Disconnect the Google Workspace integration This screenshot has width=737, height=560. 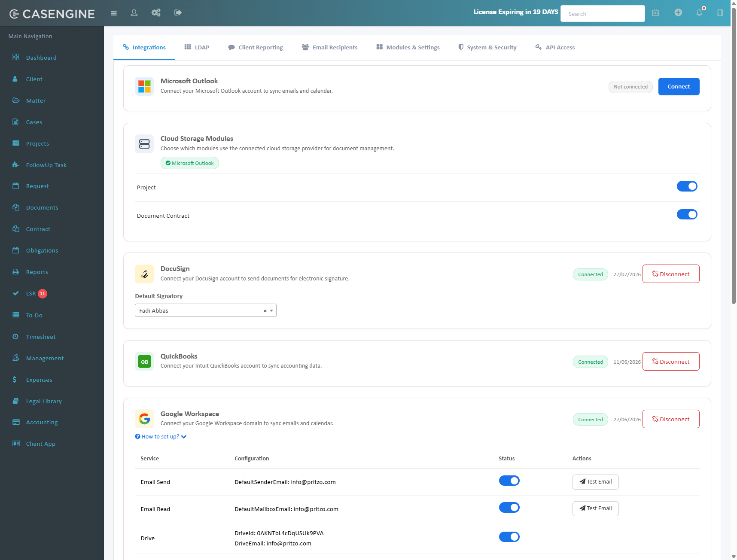pos(671,419)
